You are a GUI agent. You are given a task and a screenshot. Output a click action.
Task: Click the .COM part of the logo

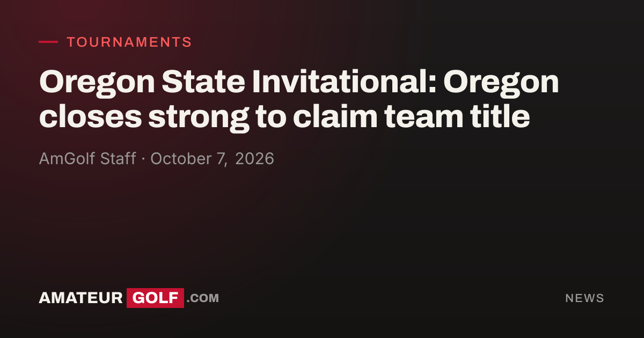coord(203,298)
